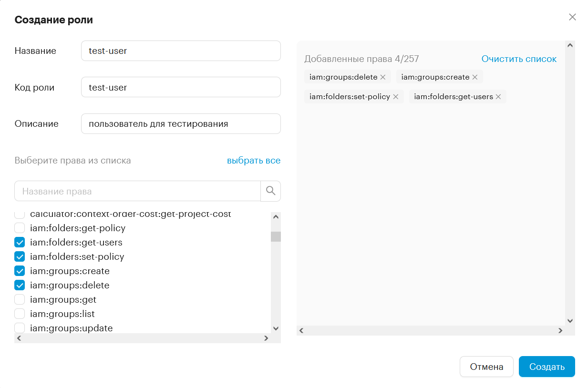Click permissions list scroll left arrow
588x388 pixels.
coord(19,338)
